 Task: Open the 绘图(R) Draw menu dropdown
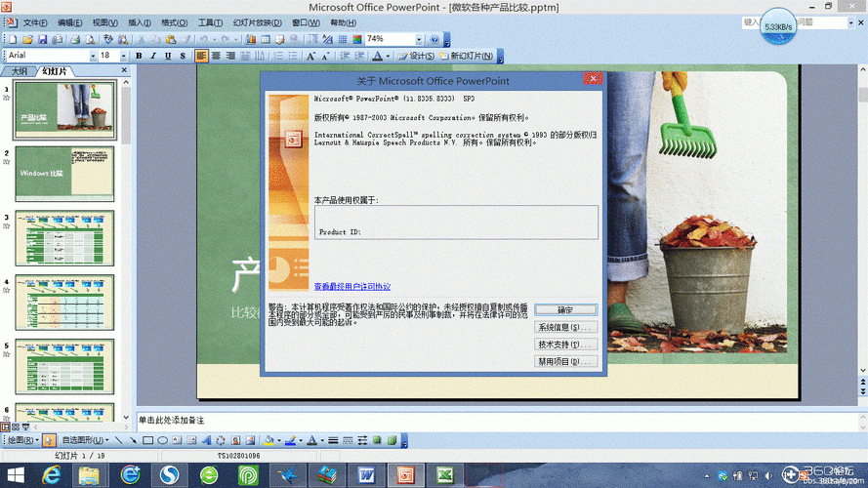(x=22, y=440)
